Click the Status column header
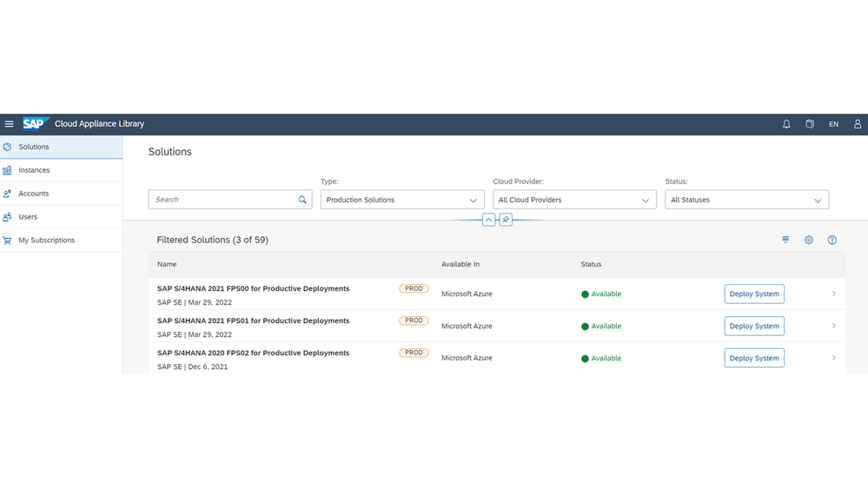Image resolution: width=868 pixels, height=488 pixels. point(591,264)
